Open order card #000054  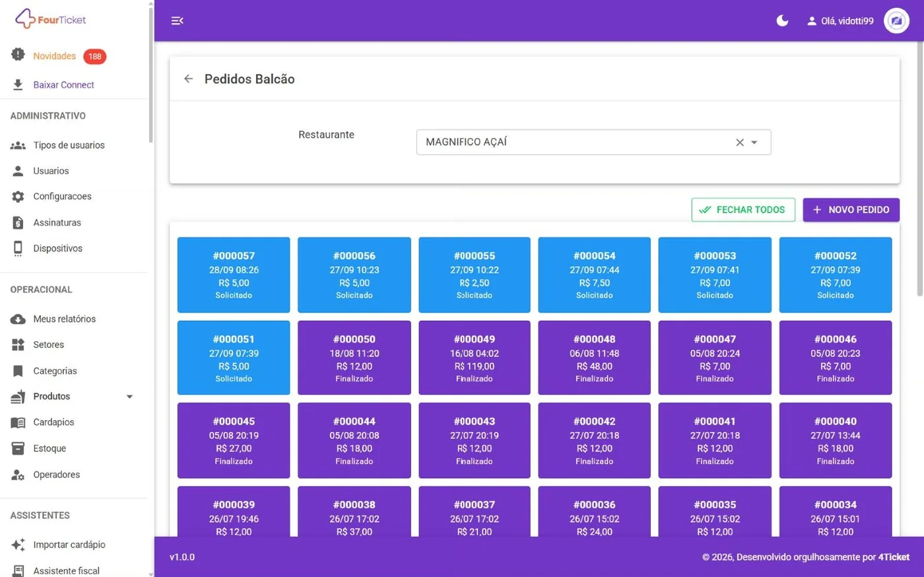click(x=594, y=275)
